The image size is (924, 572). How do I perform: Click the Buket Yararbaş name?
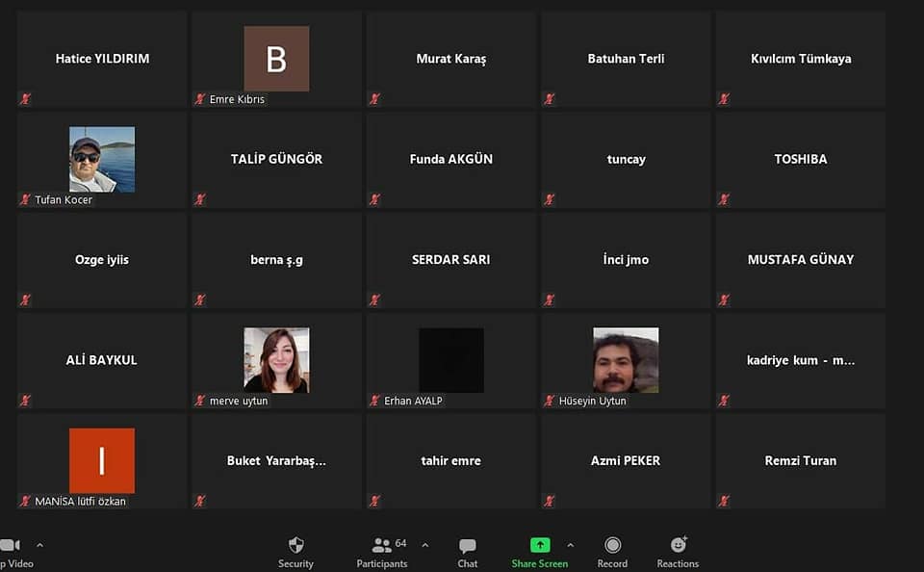[276, 460]
